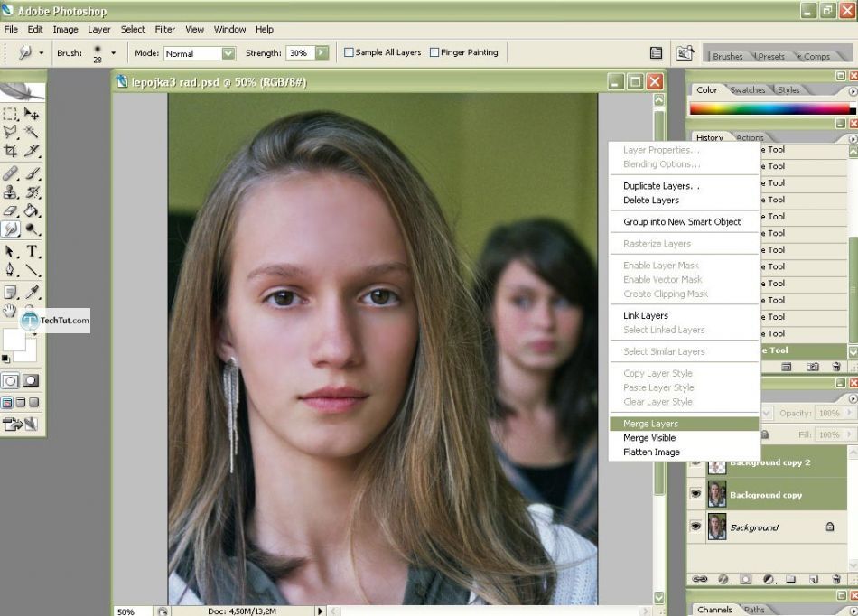Select the Polygonal Lasso tool
This screenshot has height=616, width=858.
click(x=10, y=131)
